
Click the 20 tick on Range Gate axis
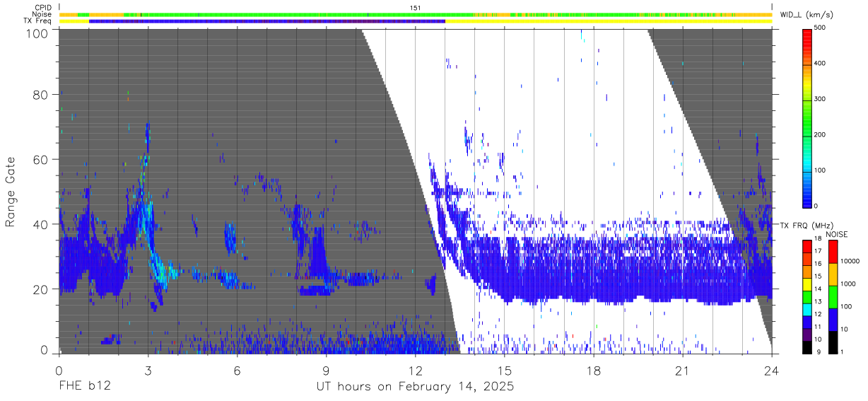41,289
